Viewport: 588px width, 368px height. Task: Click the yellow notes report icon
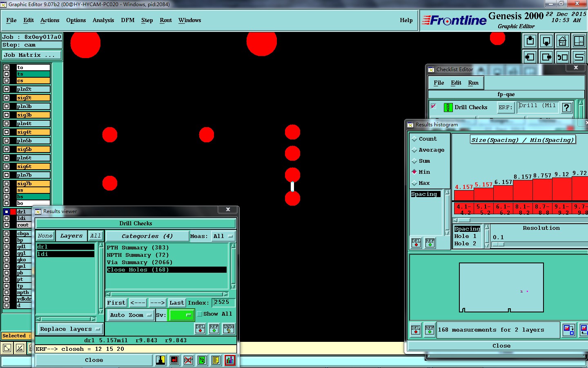pos(216,360)
